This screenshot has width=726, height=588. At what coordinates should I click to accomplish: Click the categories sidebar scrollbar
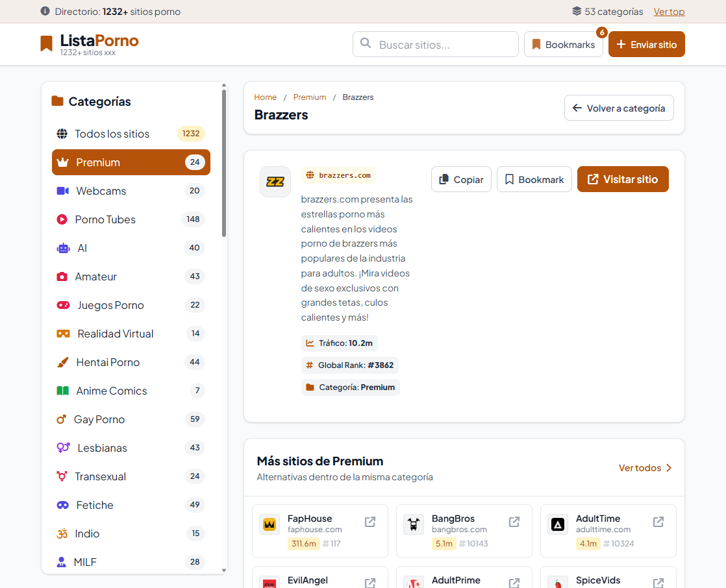pos(224,162)
